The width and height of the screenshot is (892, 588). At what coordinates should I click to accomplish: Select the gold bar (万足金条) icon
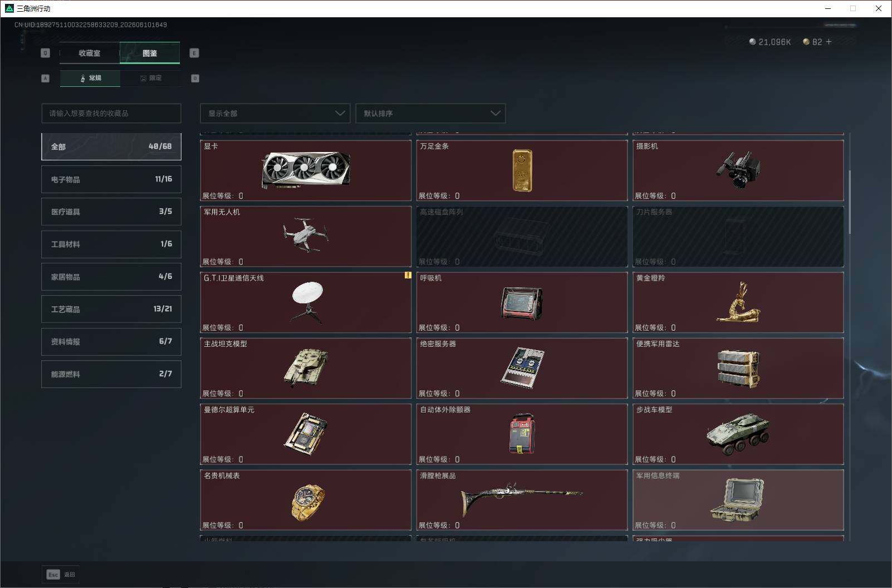point(522,170)
